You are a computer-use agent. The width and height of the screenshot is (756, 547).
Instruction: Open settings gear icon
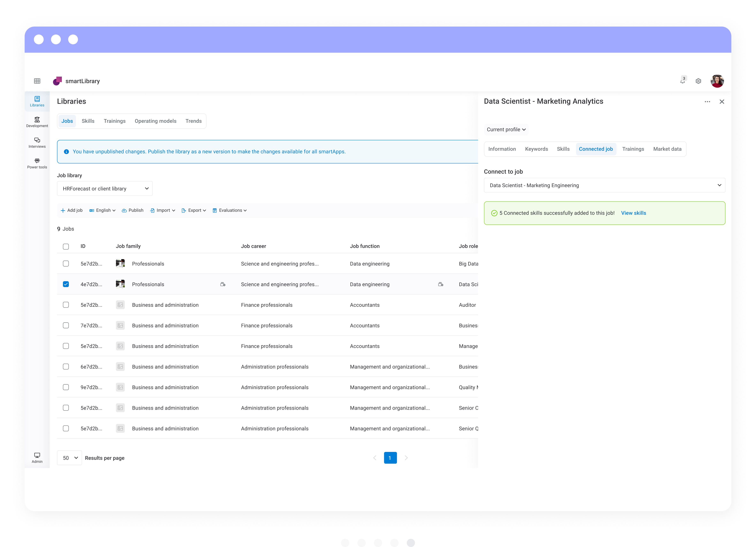698,81
